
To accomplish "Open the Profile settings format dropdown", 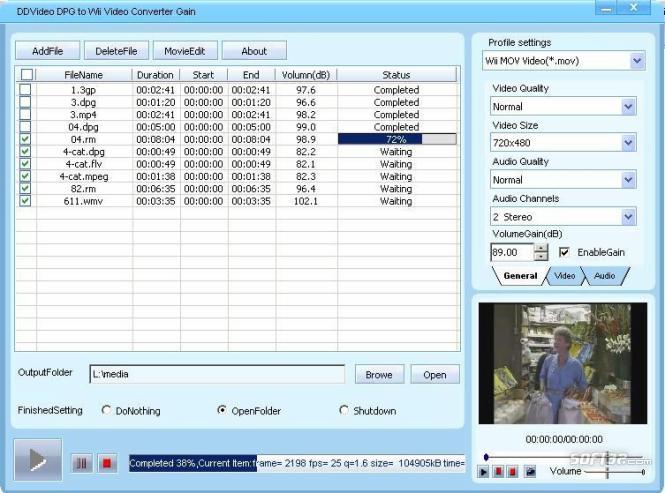I will click(x=637, y=61).
